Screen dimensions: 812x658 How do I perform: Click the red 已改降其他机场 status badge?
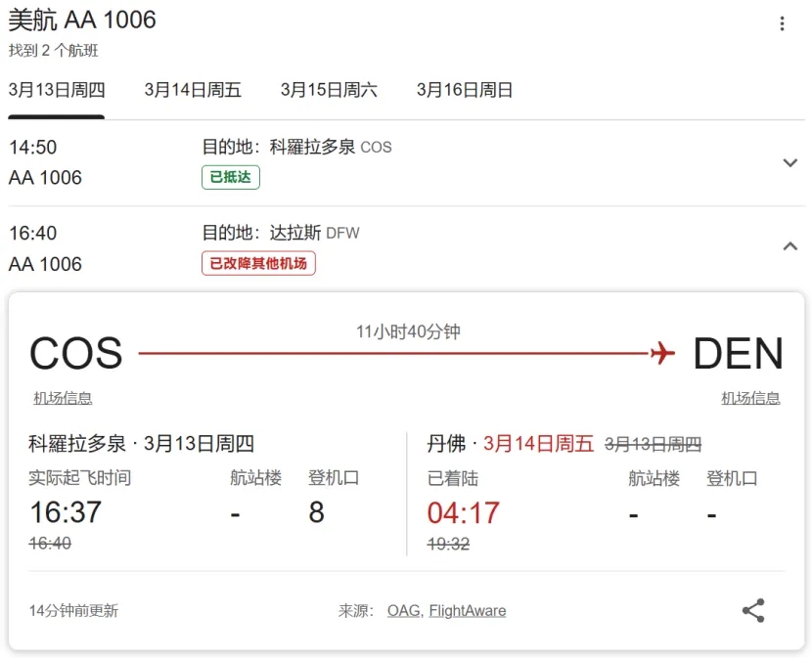[258, 263]
